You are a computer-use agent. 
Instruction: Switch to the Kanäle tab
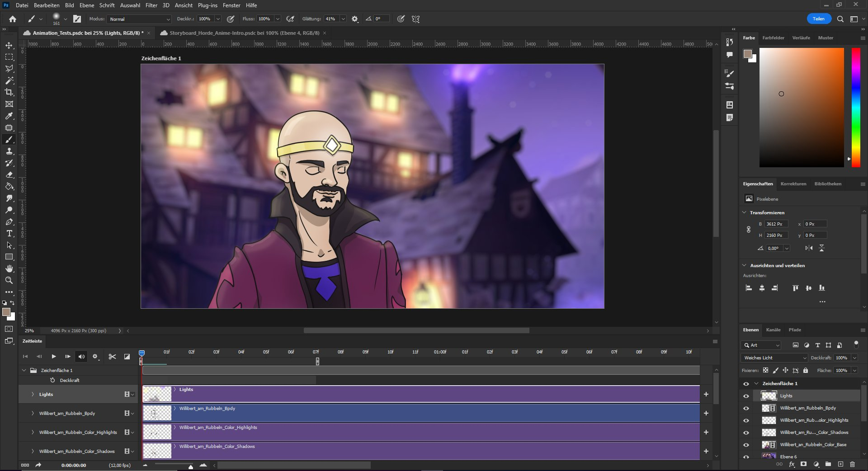[773, 330]
